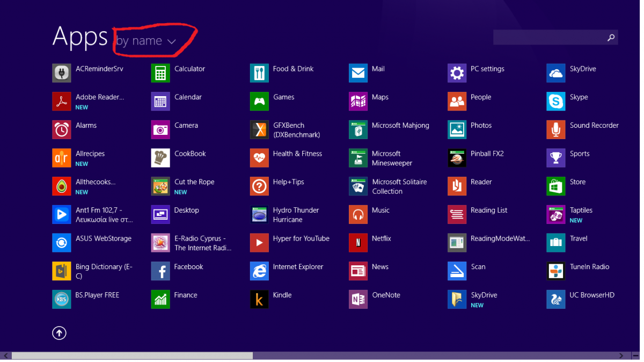
Task: Click the search magnifier icon
Action: coord(611,37)
